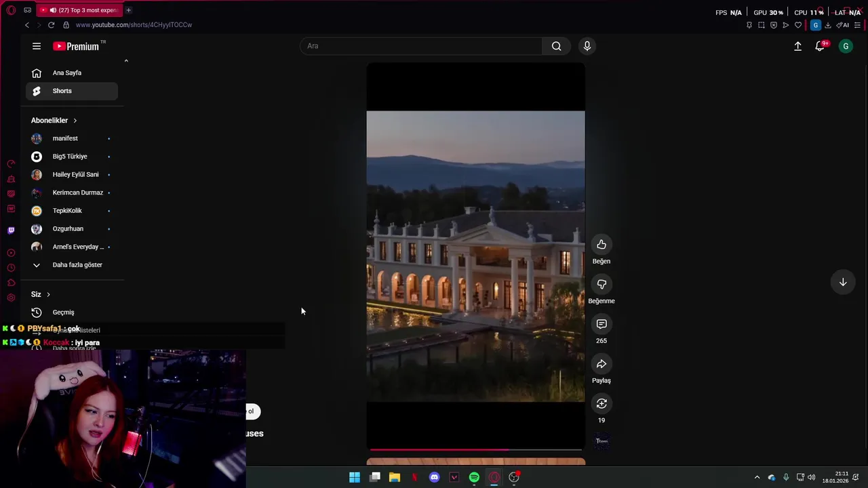Click the blue G extension icon
The image size is (868, 488).
click(816, 25)
